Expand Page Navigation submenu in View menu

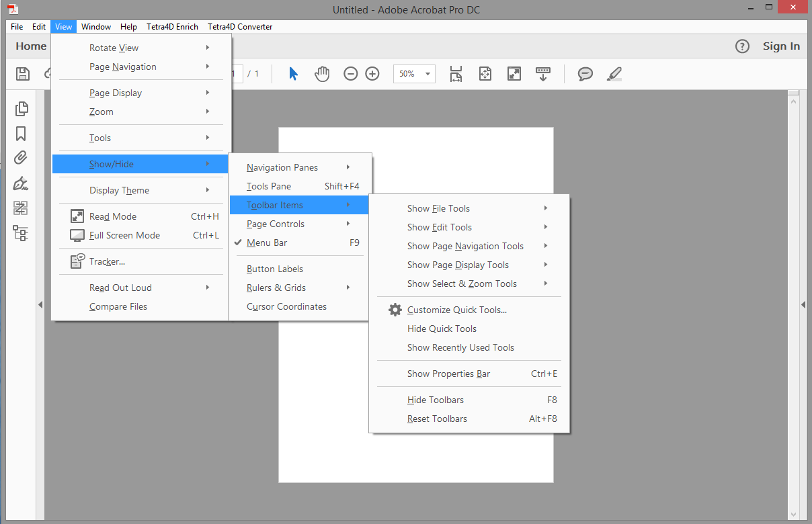click(x=140, y=67)
